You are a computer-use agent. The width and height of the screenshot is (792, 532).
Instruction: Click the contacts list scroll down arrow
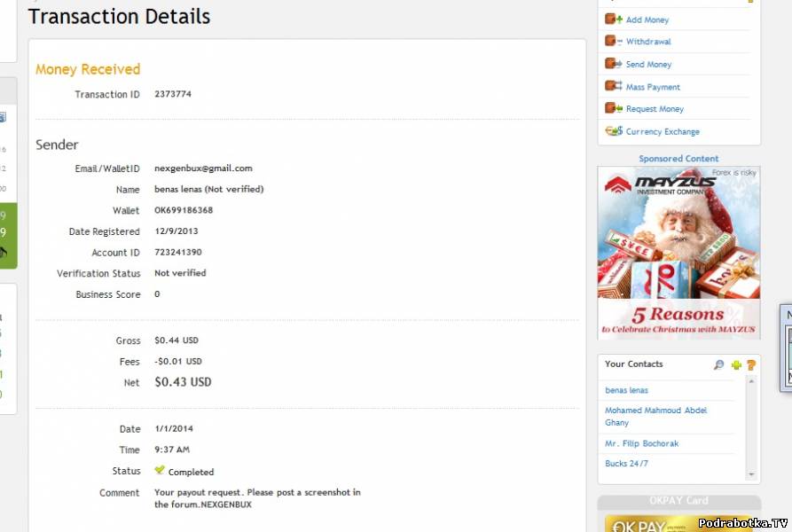tap(752, 474)
